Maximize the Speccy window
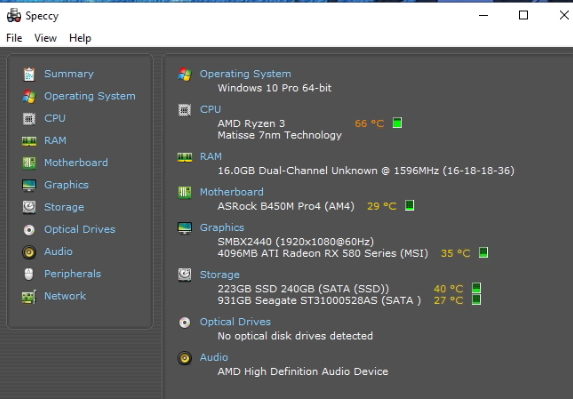 [523, 15]
